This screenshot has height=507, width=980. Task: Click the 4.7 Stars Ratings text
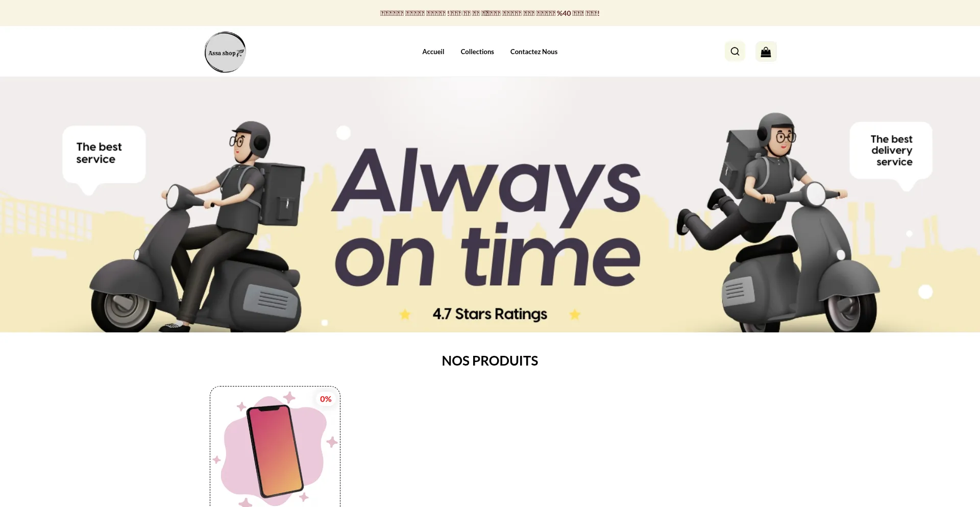tap(490, 313)
